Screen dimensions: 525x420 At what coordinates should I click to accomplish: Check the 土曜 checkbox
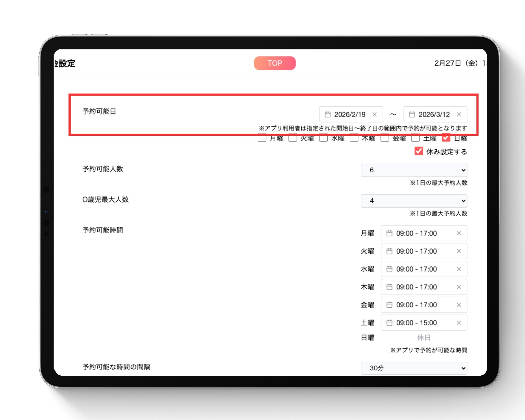point(415,138)
